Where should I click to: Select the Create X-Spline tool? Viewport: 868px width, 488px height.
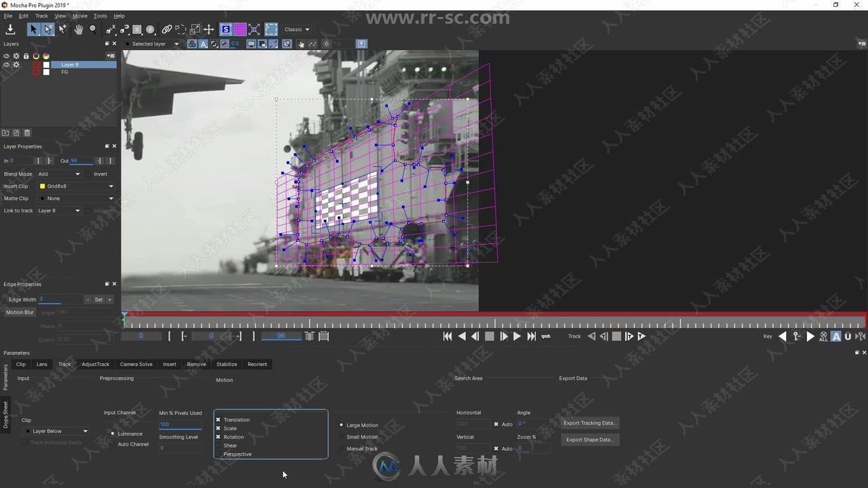pos(111,29)
